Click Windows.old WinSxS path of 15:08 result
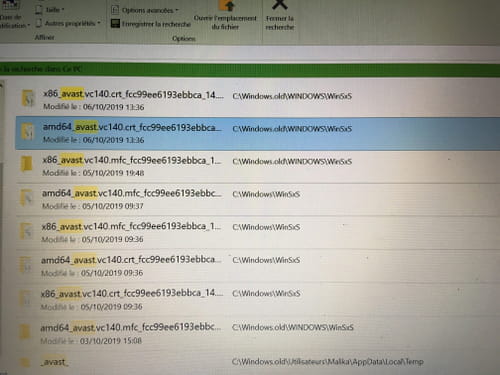The image size is (500, 375). [293, 327]
